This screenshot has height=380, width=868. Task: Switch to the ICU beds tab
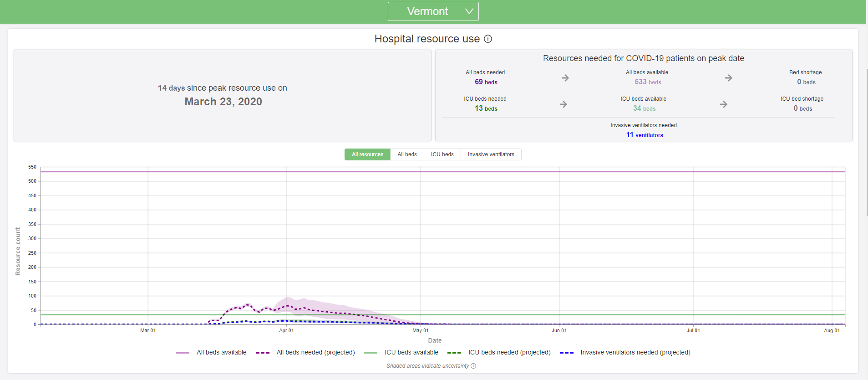pyautogui.click(x=442, y=154)
